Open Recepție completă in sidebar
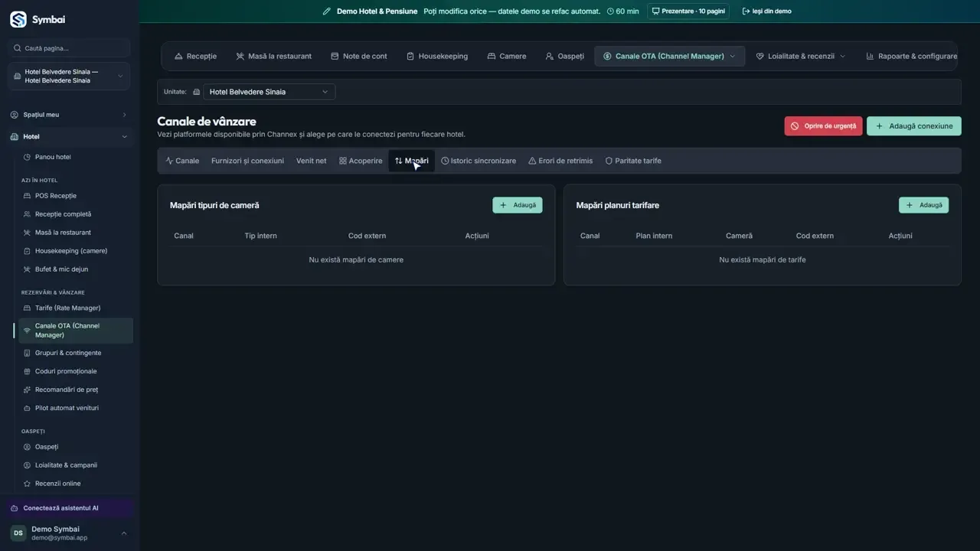 click(x=75, y=214)
